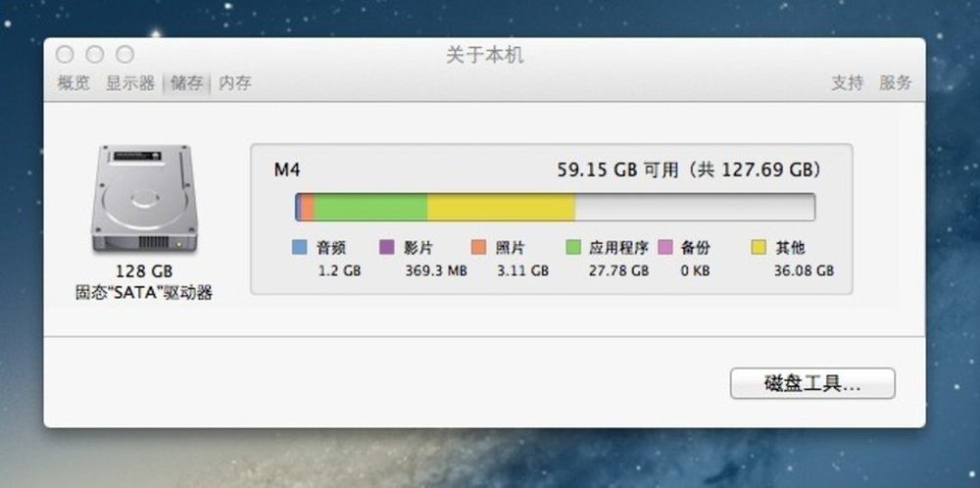Click the hard drive icon

coord(144,198)
